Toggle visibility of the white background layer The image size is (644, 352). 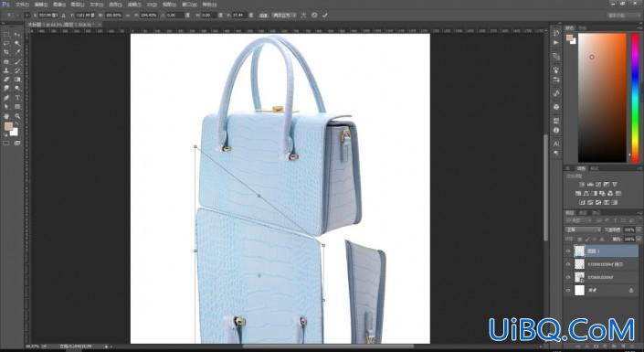pyautogui.click(x=568, y=291)
